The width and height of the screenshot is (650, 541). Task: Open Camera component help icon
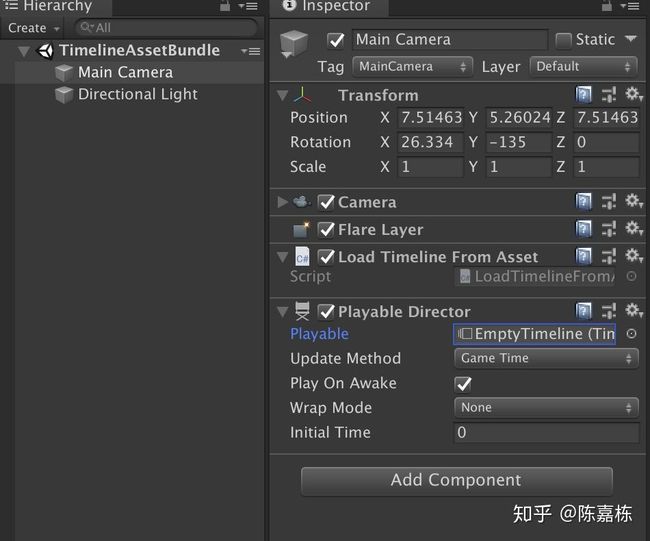pos(583,202)
